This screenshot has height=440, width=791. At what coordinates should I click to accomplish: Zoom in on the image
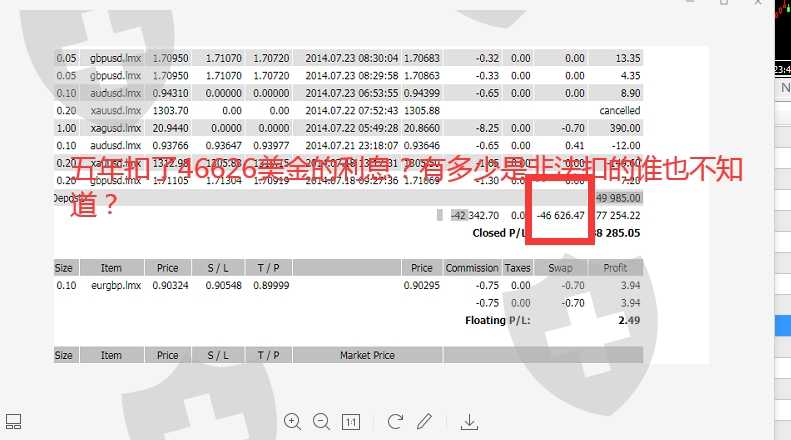[292, 421]
